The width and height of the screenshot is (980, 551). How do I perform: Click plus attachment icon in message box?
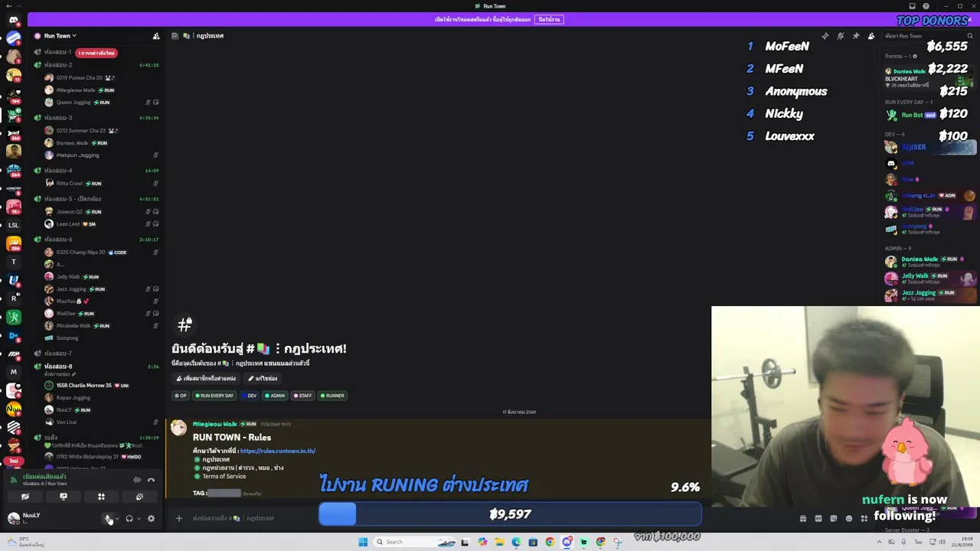coord(178,519)
